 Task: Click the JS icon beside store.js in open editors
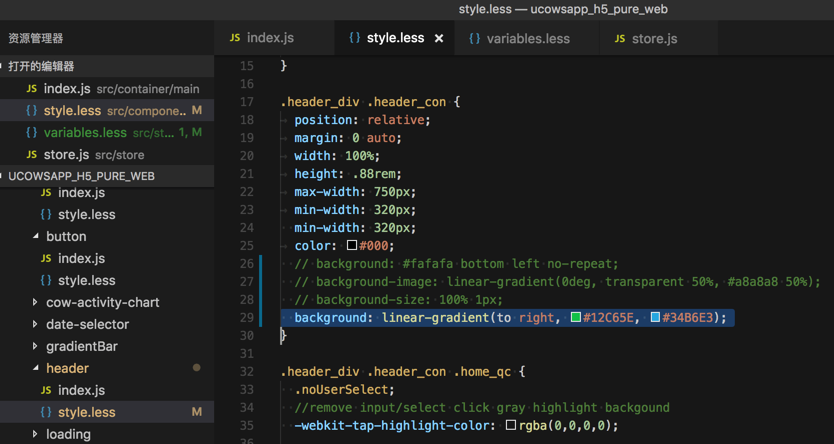(x=32, y=155)
